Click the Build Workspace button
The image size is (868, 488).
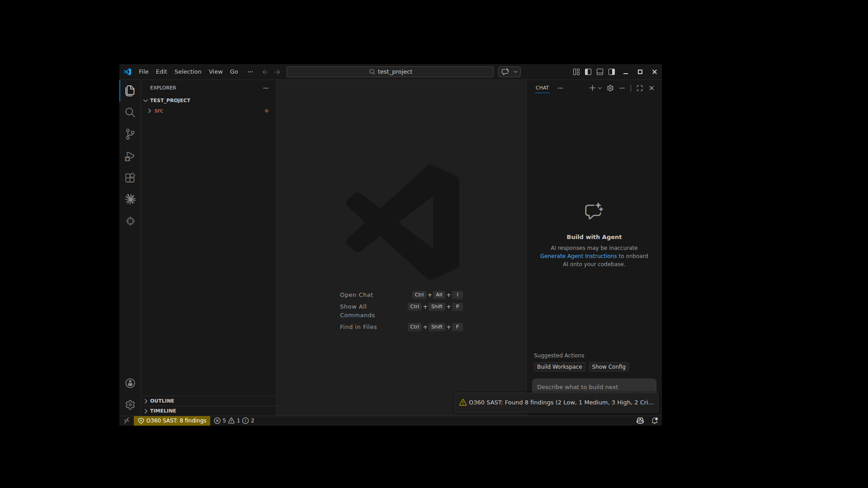559,367
